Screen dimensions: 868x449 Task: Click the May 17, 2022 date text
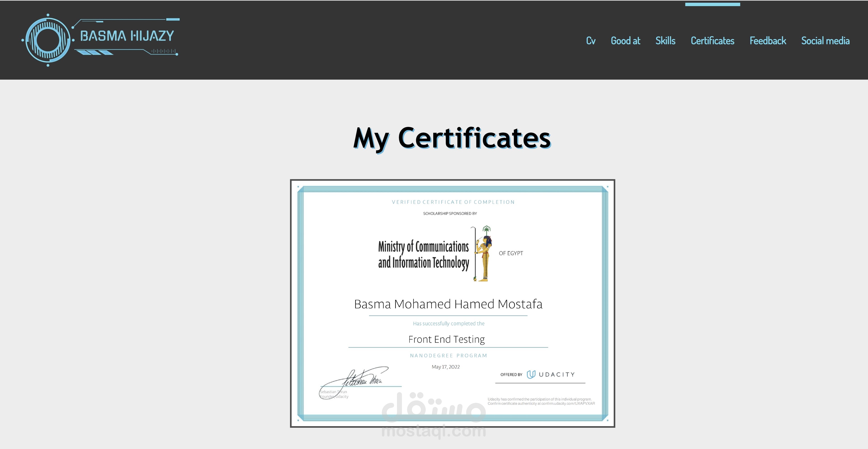(446, 367)
